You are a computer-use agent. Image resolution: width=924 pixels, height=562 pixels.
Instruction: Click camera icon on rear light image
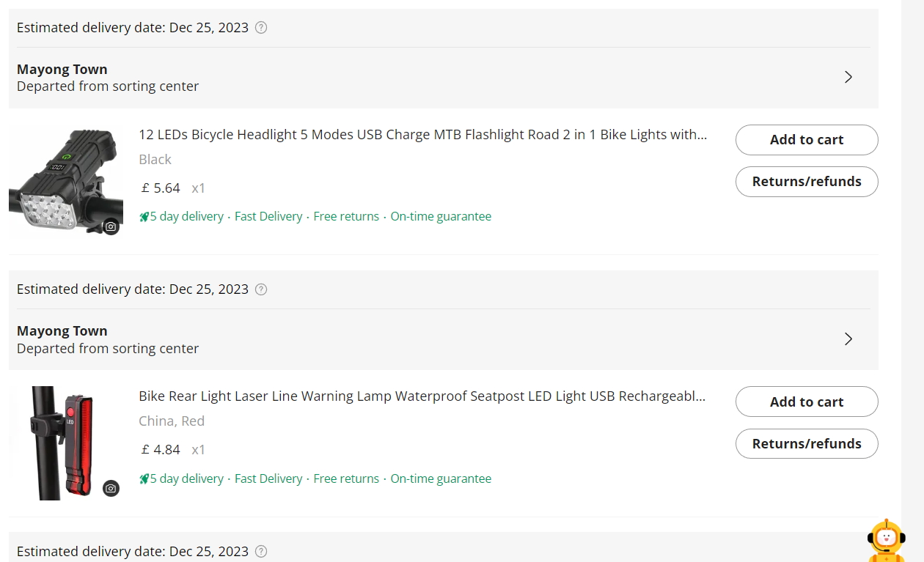111,488
